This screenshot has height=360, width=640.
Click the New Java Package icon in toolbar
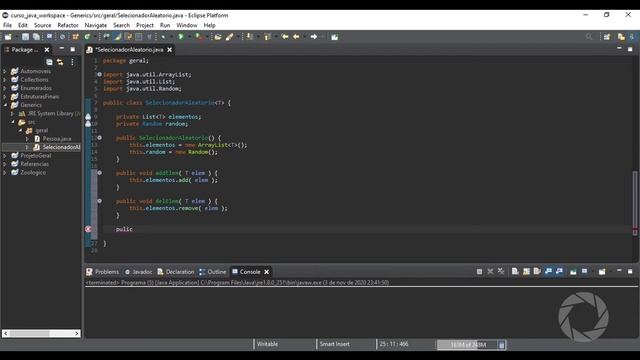point(76,37)
